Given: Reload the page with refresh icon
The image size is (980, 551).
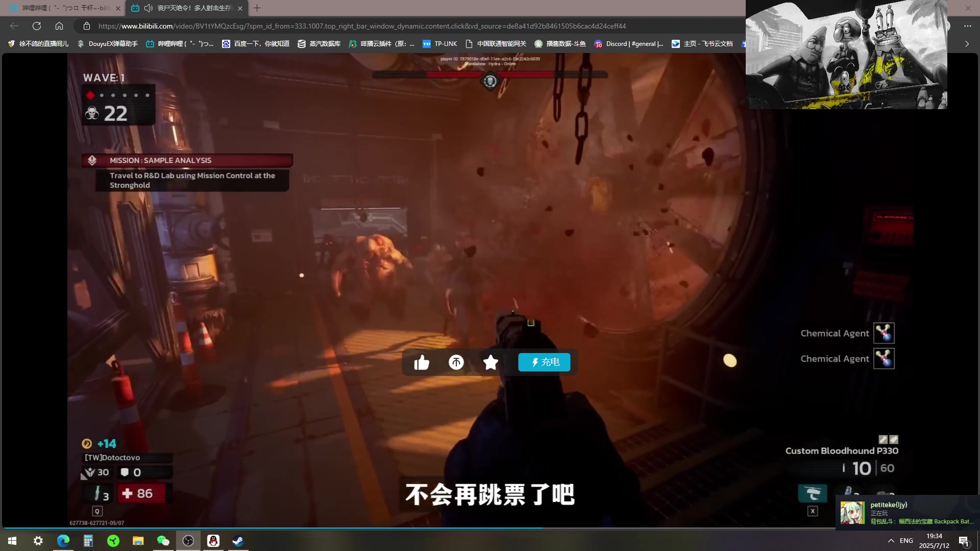Looking at the screenshot, I should coord(37,26).
